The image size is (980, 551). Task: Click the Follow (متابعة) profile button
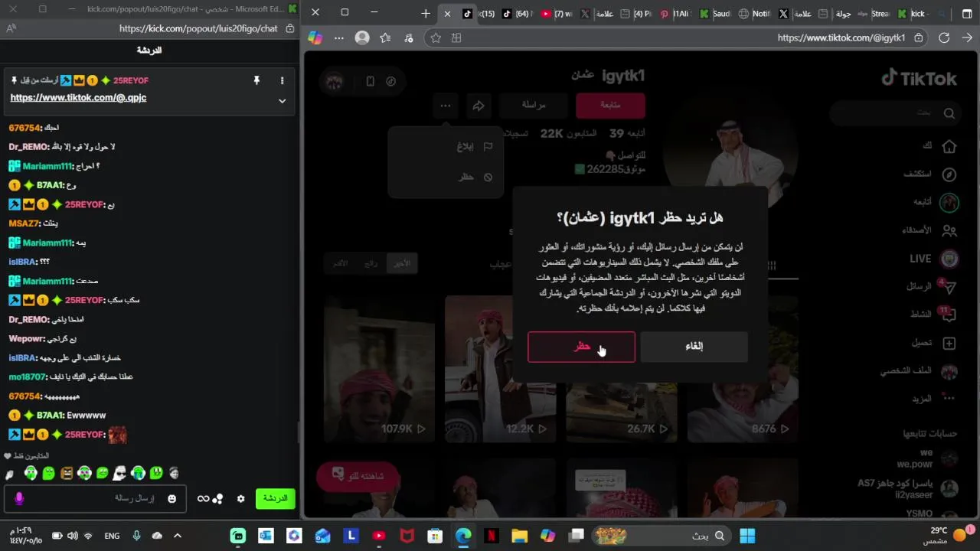(x=610, y=105)
